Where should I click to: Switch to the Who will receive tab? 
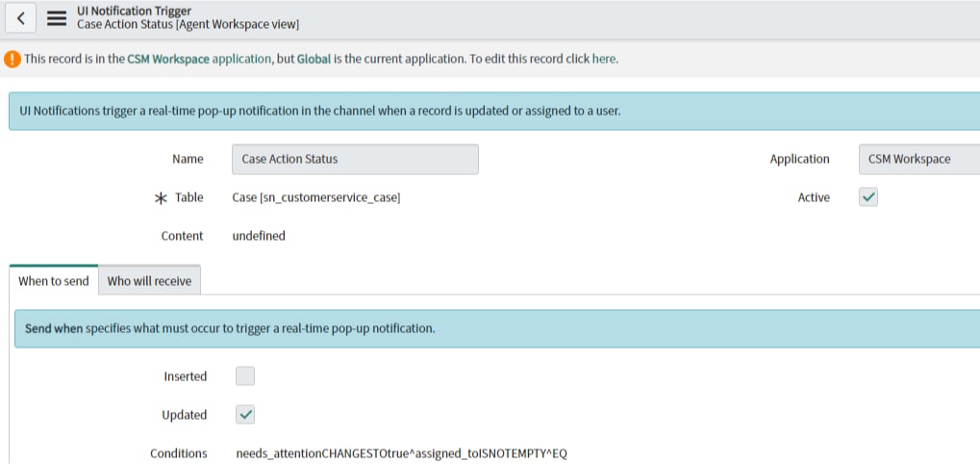point(149,281)
